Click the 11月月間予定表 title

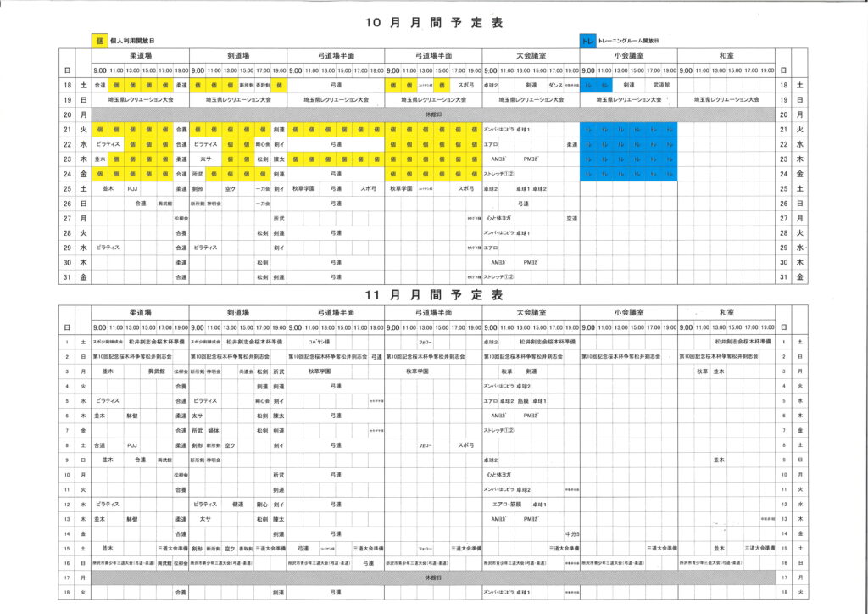(x=434, y=295)
